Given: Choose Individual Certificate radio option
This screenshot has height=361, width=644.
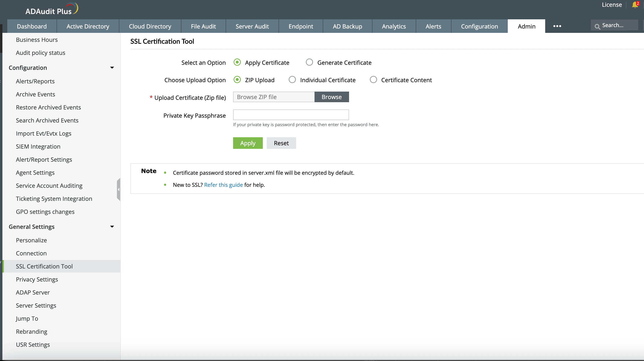Looking at the screenshot, I should (x=292, y=79).
